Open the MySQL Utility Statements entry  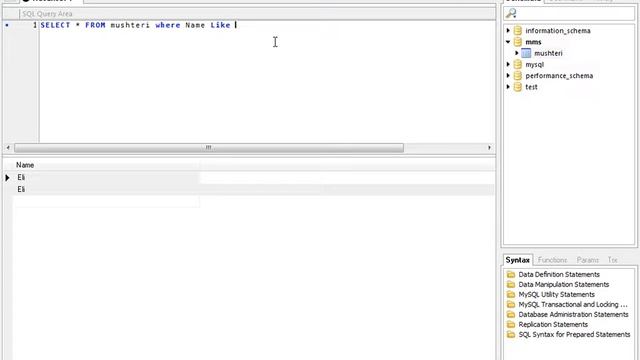pyautogui.click(x=556, y=294)
